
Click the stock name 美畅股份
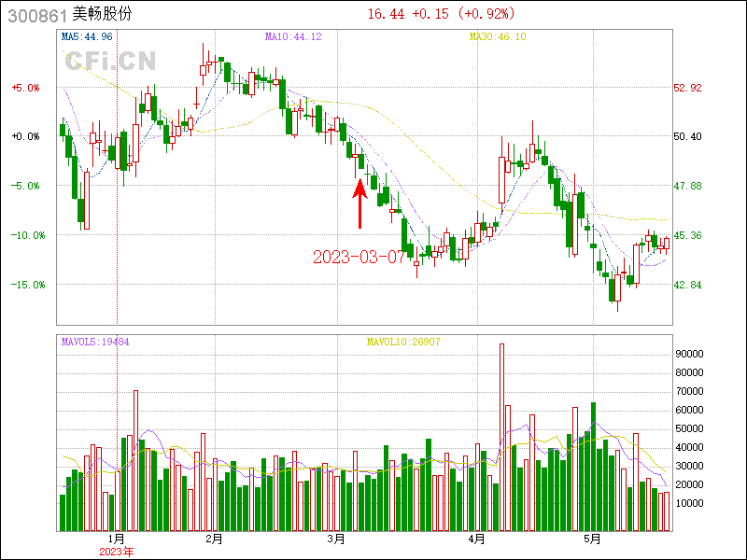tap(102, 14)
